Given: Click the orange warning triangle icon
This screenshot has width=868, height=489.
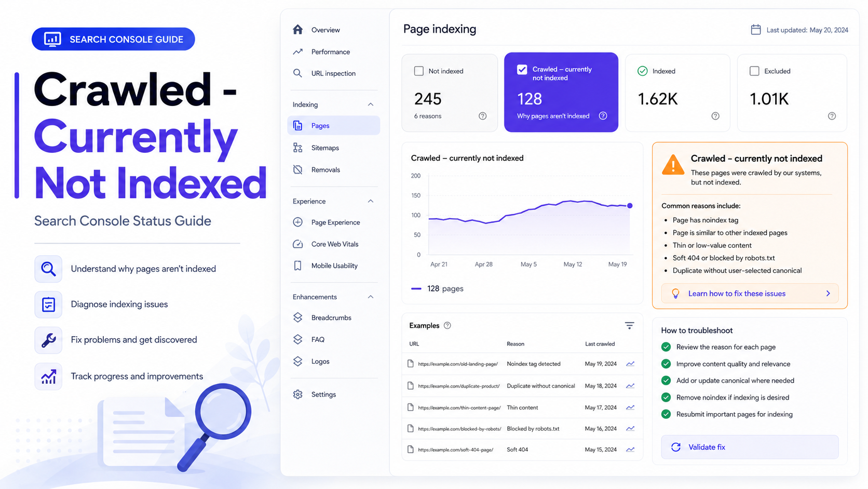Looking at the screenshot, I should (x=673, y=165).
